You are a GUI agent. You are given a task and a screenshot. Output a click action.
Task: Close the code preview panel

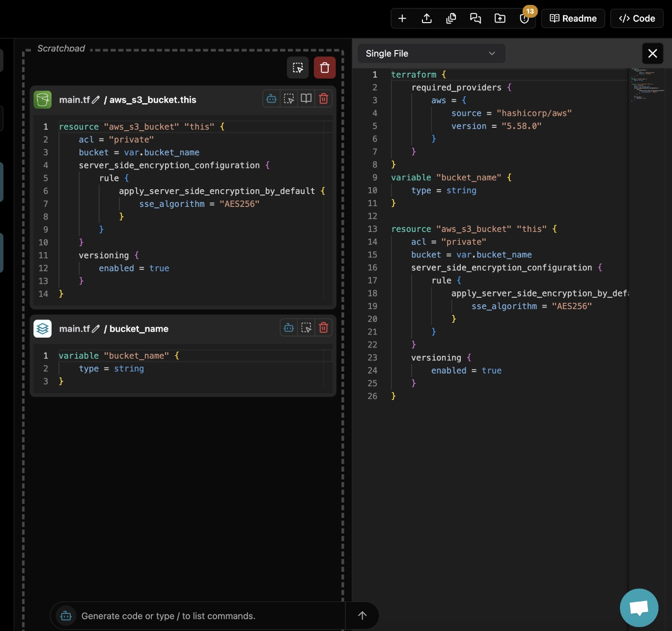click(x=652, y=54)
